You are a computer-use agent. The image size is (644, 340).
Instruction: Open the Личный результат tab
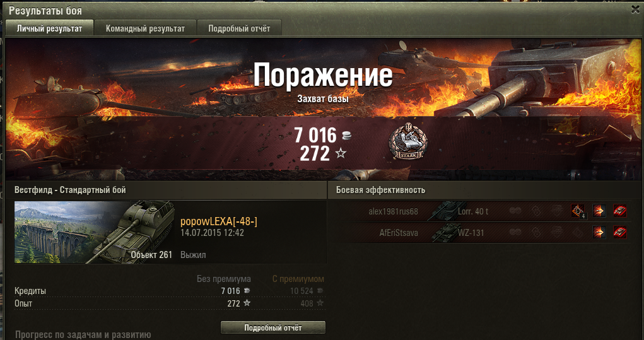pos(49,28)
